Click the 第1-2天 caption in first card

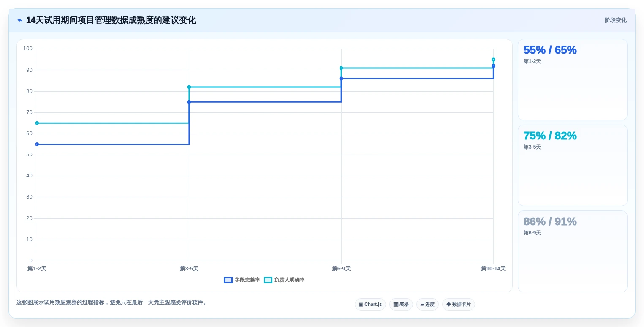532,61
